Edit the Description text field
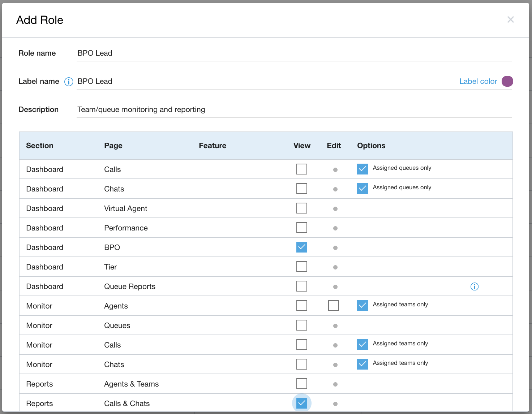Image resolution: width=532 pixels, height=414 pixels. click(x=253, y=109)
